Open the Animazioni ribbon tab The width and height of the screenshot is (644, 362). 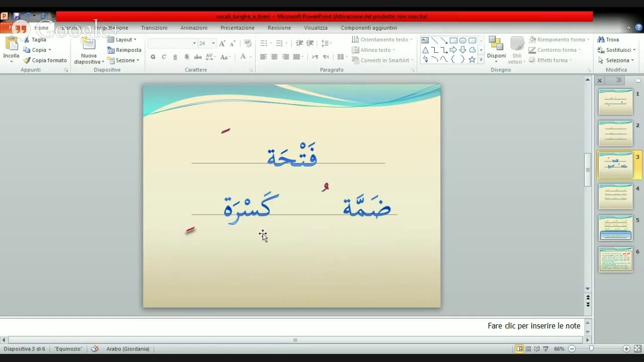pyautogui.click(x=194, y=28)
